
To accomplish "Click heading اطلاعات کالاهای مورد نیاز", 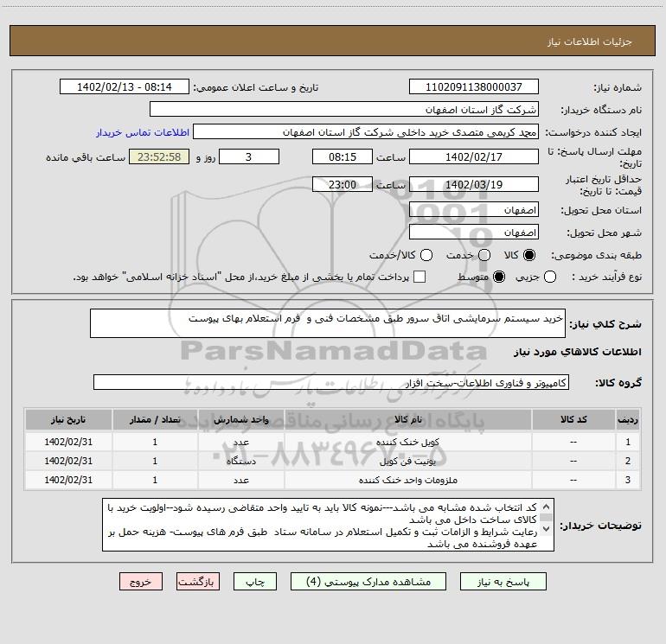I will (578, 352).
